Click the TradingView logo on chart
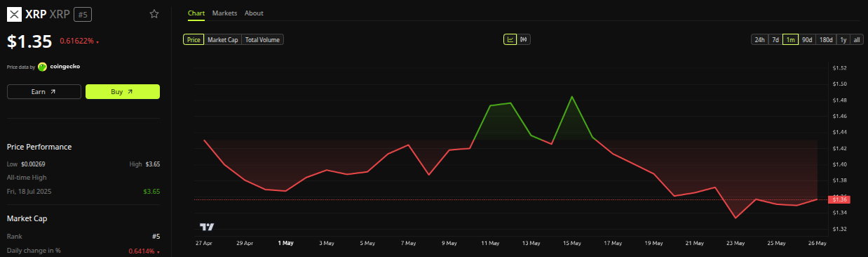 pyautogui.click(x=207, y=227)
